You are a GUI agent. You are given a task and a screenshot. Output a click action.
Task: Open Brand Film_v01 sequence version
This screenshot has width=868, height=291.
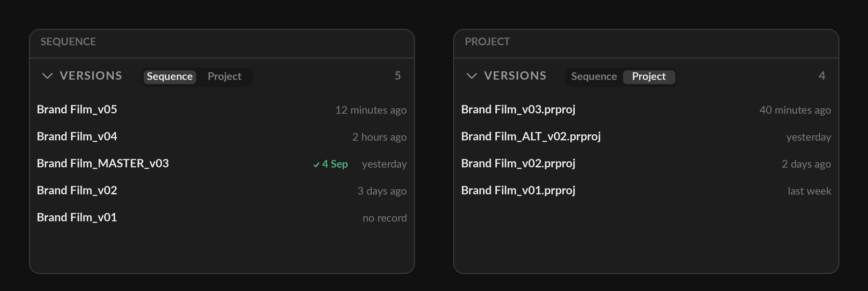point(222,218)
